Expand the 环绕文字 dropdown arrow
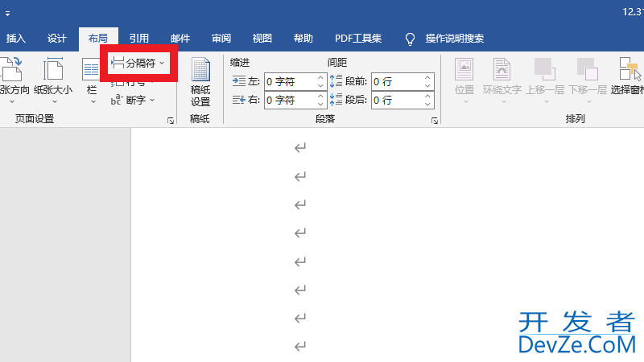 pyautogui.click(x=504, y=101)
